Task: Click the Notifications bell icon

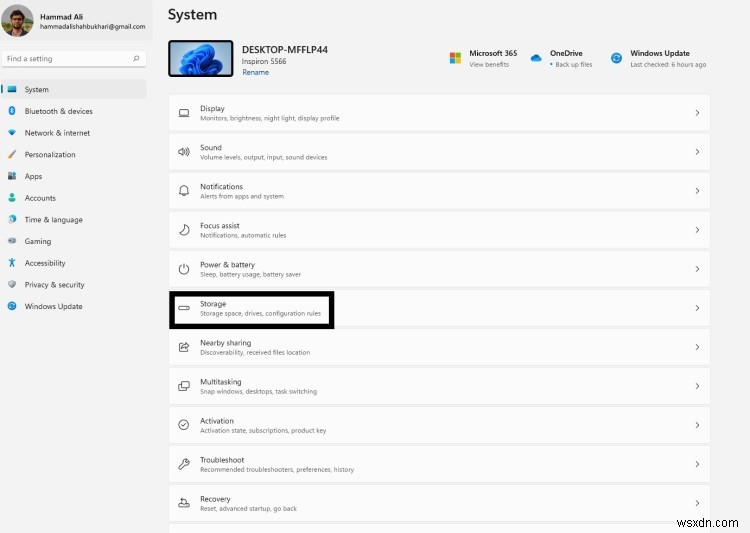Action: click(184, 191)
